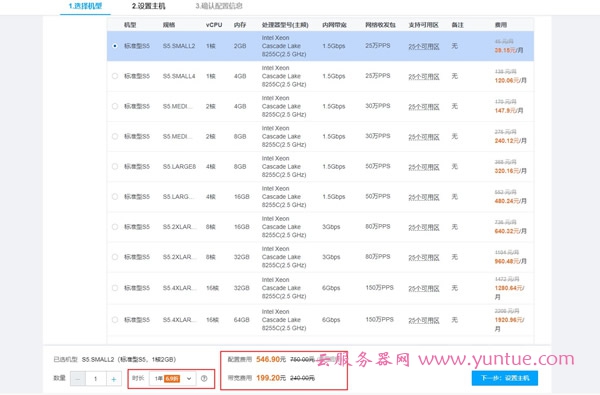The width and height of the screenshot is (600, 395).
Task: Click the S5.SMALL4 spec cell
Action: (x=179, y=76)
